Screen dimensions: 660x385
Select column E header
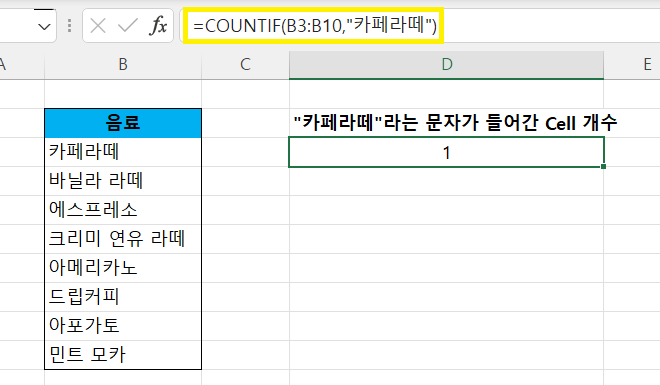pyautogui.click(x=647, y=65)
